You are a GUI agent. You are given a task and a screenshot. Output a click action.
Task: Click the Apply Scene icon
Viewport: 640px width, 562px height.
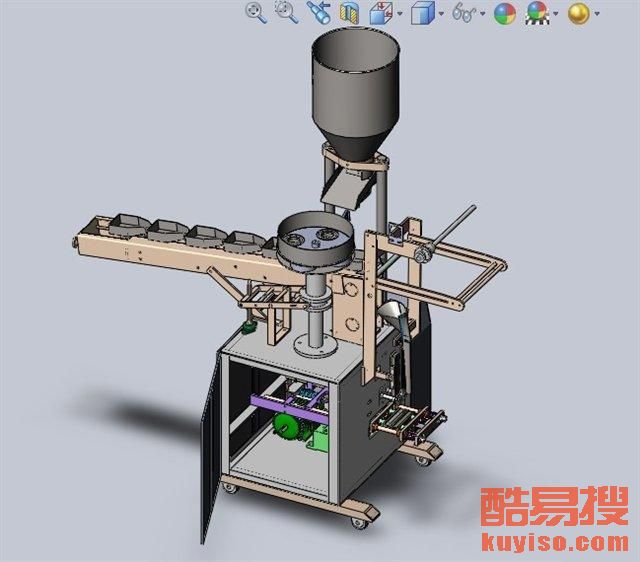pos(537,13)
